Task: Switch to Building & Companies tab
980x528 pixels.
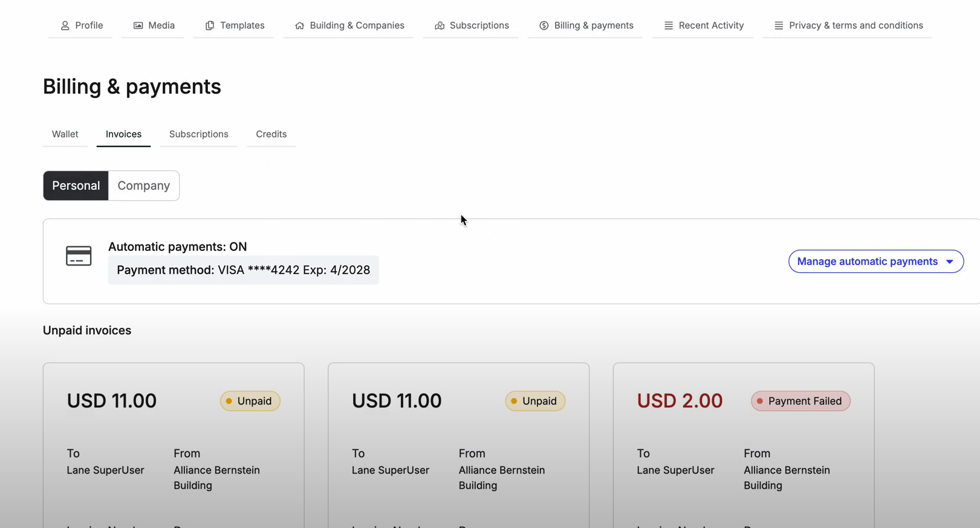Action: [x=349, y=25]
